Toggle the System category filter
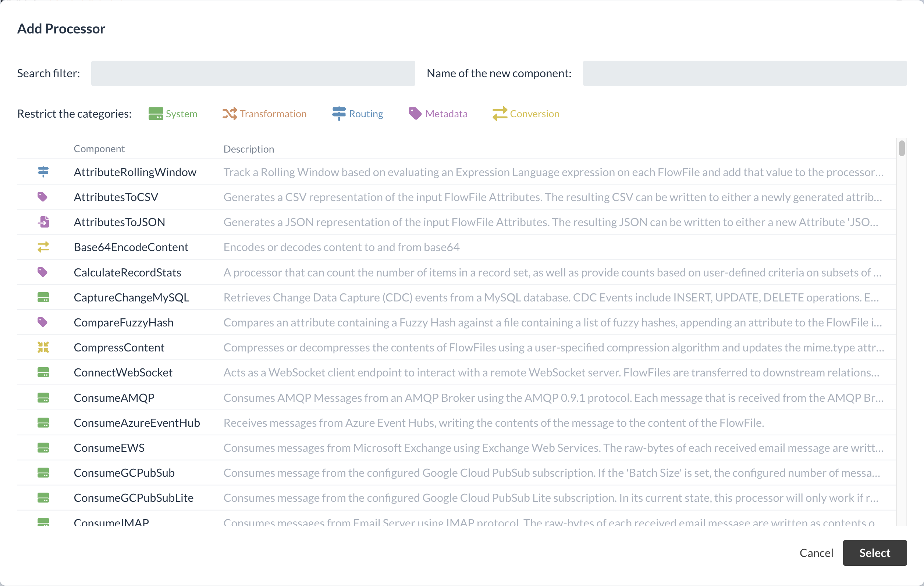Image resolution: width=924 pixels, height=586 pixels. pos(173,113)
